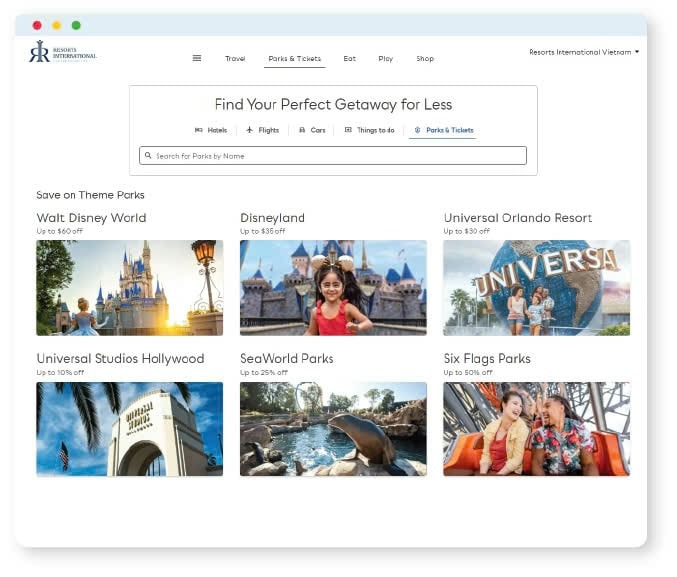Click the SeaWorld sea lion photo

pyautogui.click(x=333, y=429)
